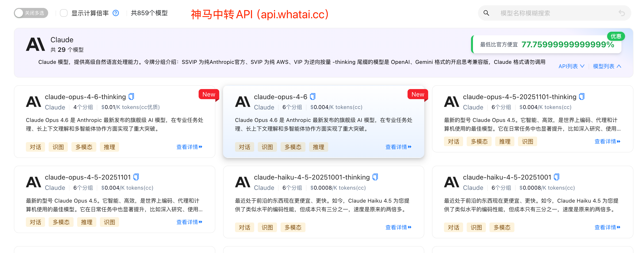This screenshot has width=644, height=253.
Task: Click the $0.01/K tokens(cc优质) price
Action: [x=131, y=107]
